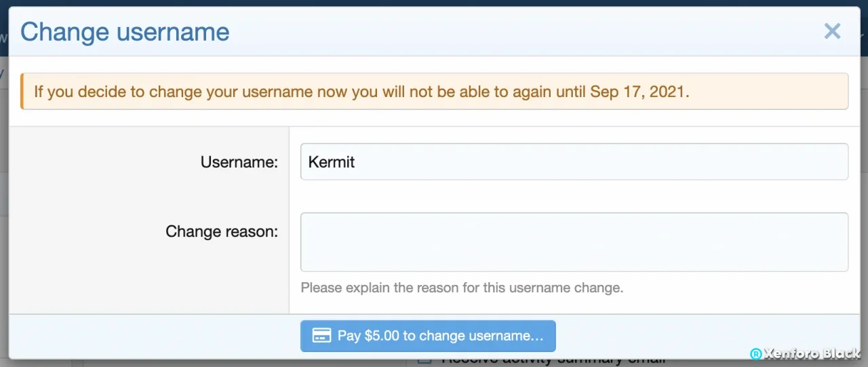The height and width of the screenshot is (367, 868).
Task: Pay $5.00 to change username
Action: 428,336
